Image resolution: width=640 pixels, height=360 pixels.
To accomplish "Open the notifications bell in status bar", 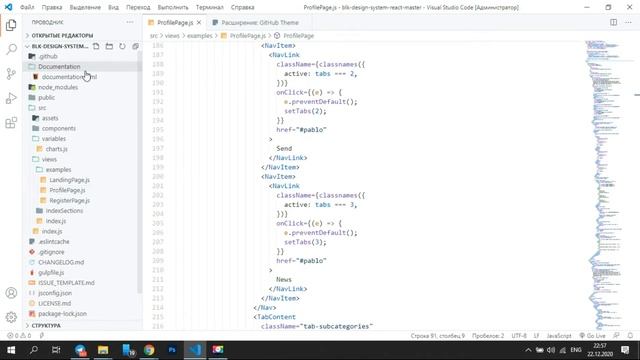I will click(x=630, y=336).
